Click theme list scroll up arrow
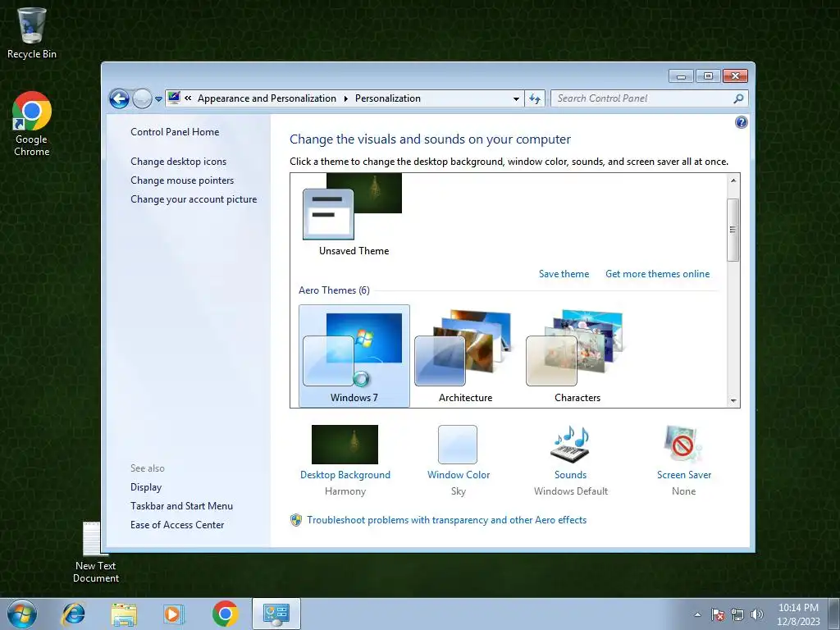Screen dimensions: 840x630 pyautogui.click(x=733, y=180)
